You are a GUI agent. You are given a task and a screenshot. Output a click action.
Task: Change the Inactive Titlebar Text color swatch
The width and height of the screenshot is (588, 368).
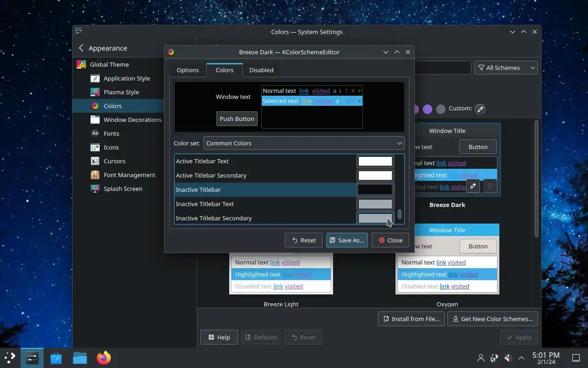click(375, 204)
